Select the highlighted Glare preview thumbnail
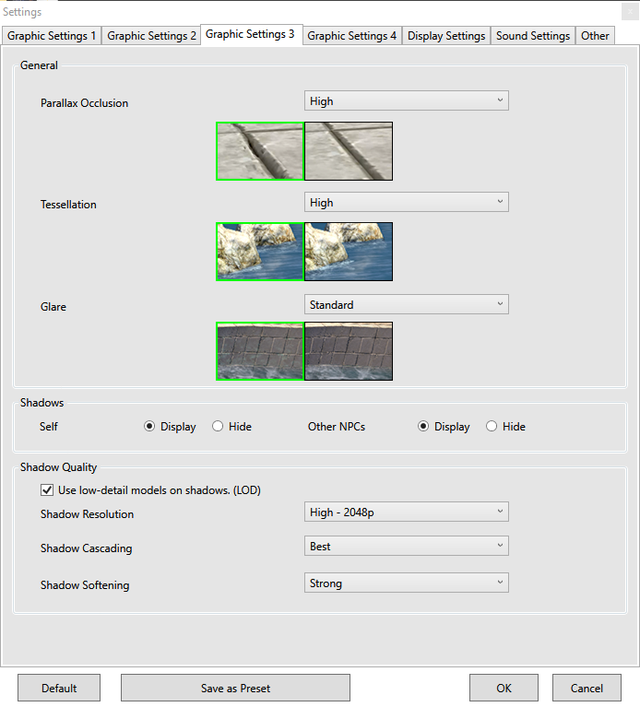Viewport: 640px width, 707px height. [x=260, y=351]
